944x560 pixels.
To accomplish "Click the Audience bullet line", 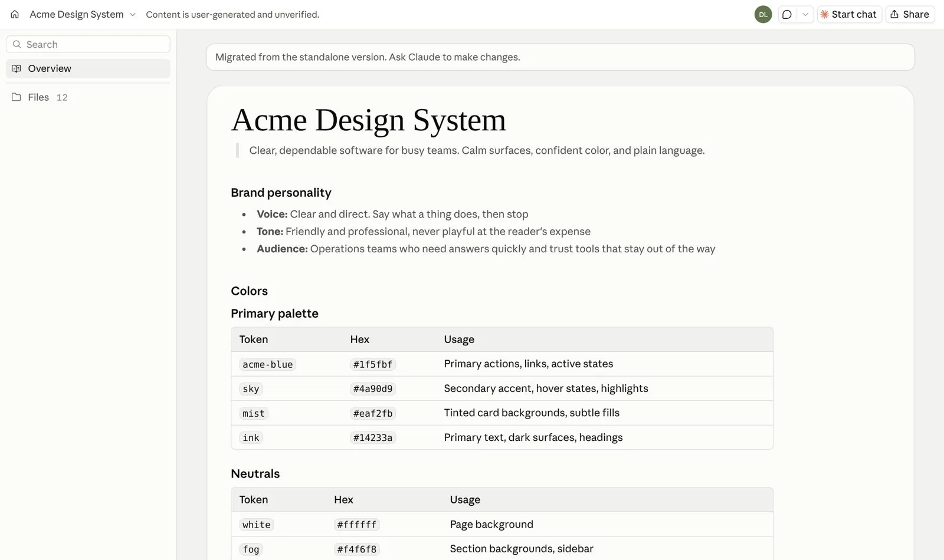I will tap(486, 249).
